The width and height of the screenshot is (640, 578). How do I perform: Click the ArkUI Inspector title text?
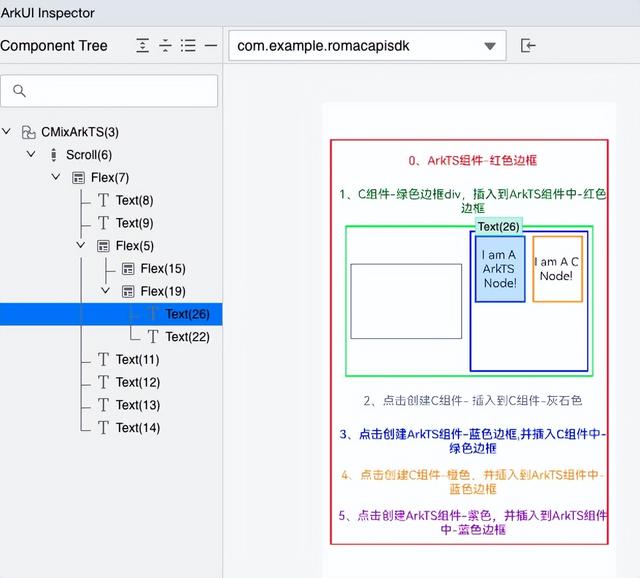click(47, 13)
